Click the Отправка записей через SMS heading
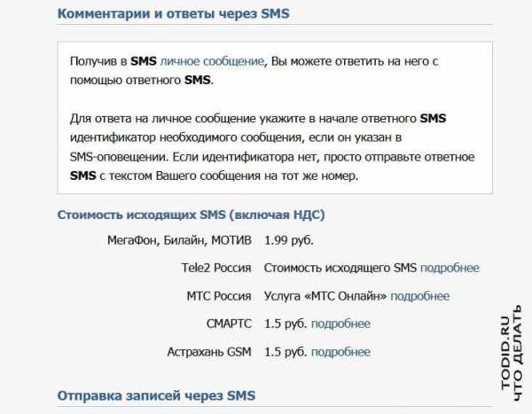Viewport: 532px width, 414px height. [x=156, y=395]
